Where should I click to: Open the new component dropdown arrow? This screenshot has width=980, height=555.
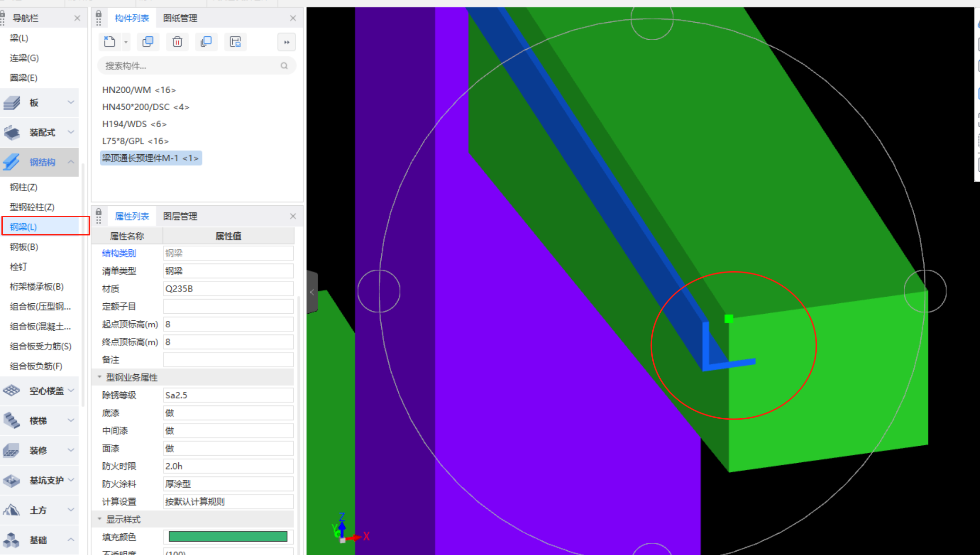click(126, 42)
